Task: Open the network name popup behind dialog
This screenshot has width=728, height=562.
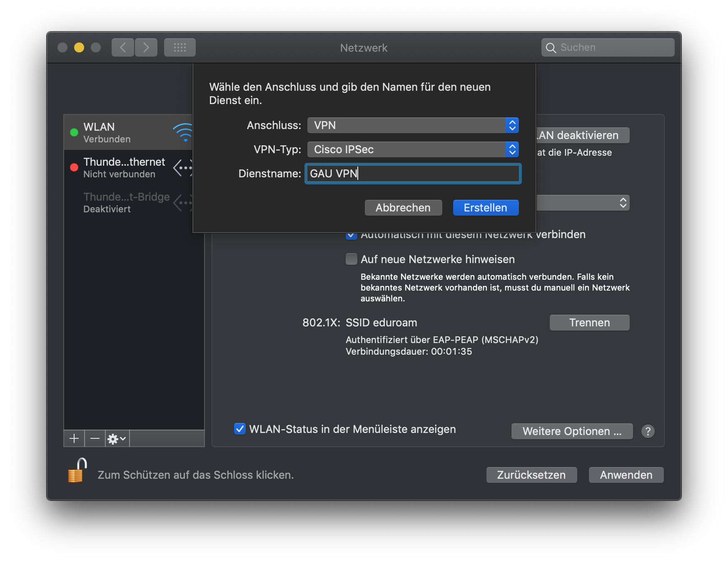Action: click(x=583, y=203)
